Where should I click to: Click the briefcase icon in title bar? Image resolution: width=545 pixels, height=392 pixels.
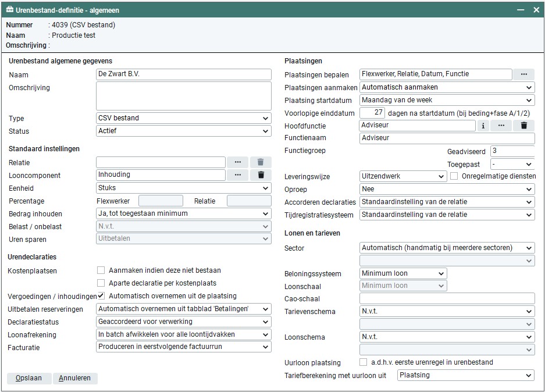tap(10, 10)
